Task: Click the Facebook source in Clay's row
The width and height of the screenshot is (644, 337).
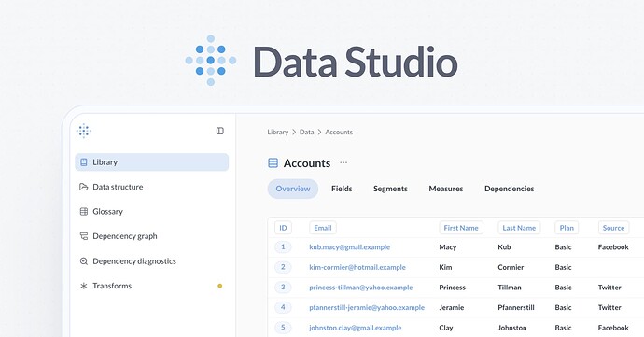Action: [x=613, y=328]
